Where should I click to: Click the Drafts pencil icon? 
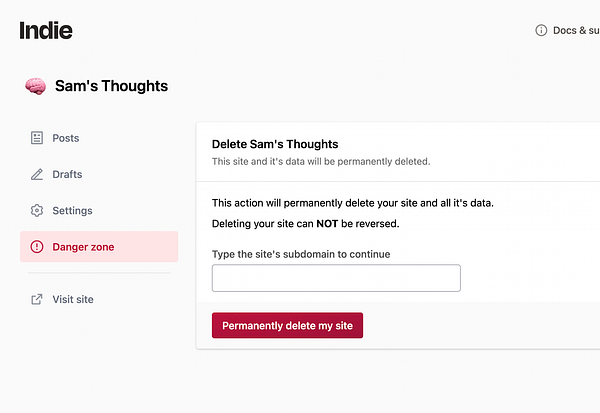(37, 174)
